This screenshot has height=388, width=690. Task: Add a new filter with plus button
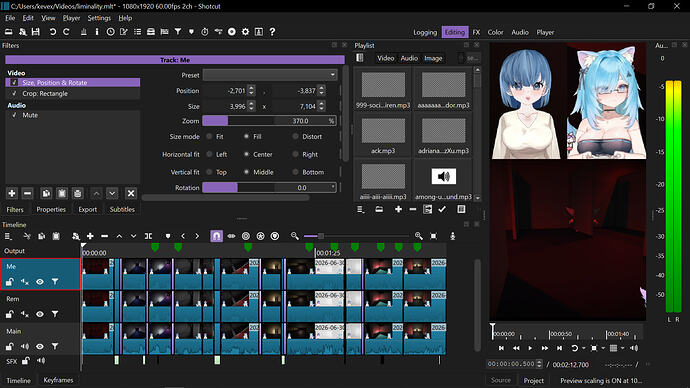(12, 193)
